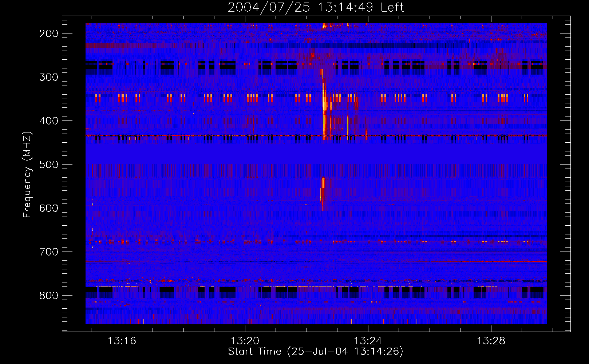Click the 13:20 time axis label
Screen dimensions: 589x364
click(x=245, y=341)
